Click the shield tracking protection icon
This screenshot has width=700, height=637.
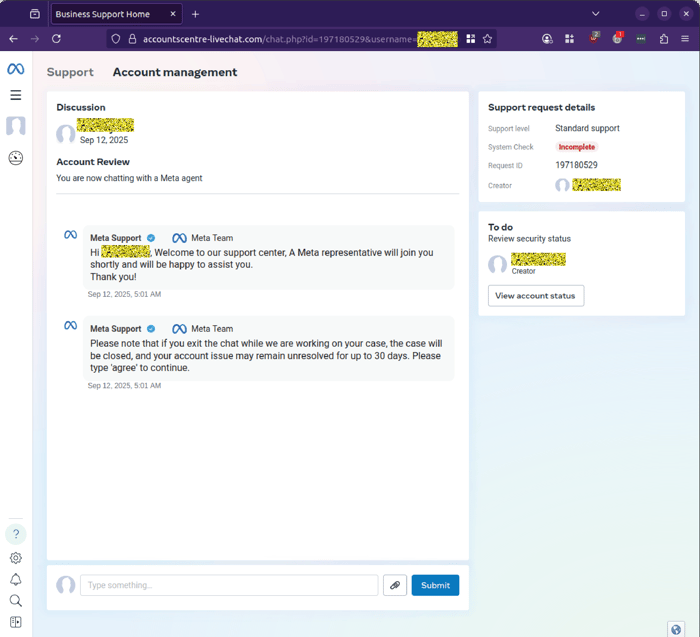116,39
